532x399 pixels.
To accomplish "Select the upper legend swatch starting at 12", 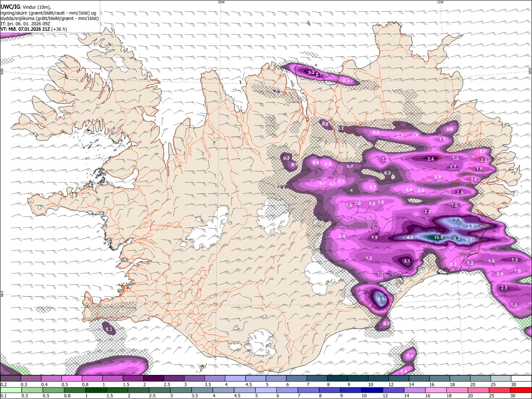I will [399, 379].
